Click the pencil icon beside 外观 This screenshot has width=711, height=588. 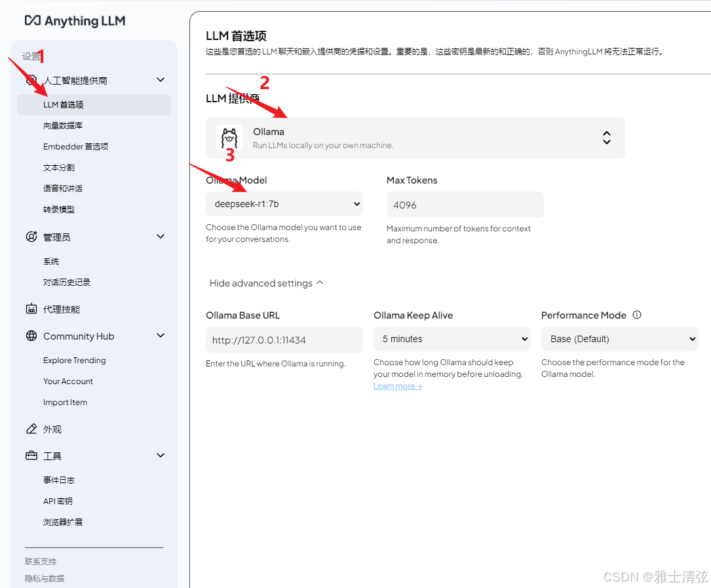pos(31,429)
